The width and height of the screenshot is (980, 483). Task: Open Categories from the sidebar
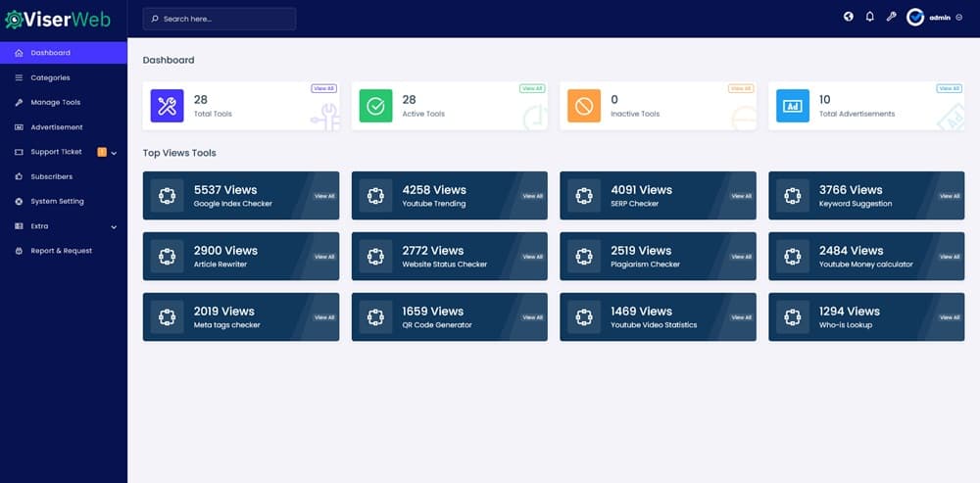pyautogui.click(x=50, y=77)
